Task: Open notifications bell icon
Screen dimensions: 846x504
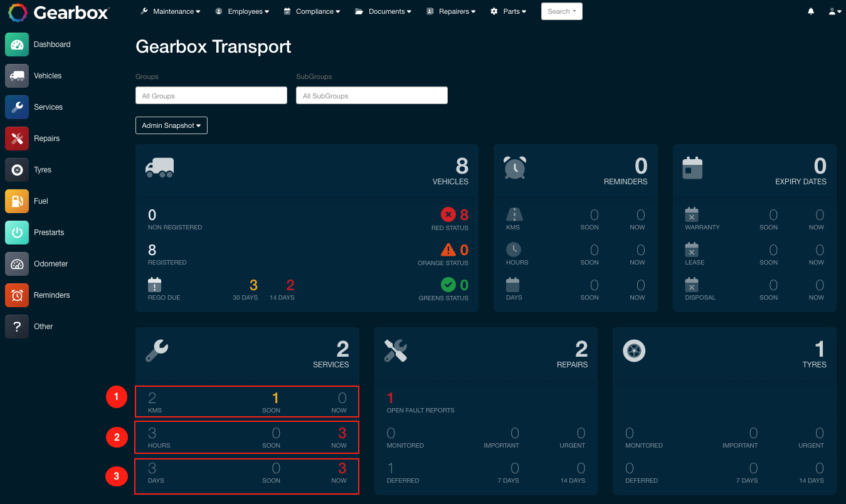Action: point(811,11)
